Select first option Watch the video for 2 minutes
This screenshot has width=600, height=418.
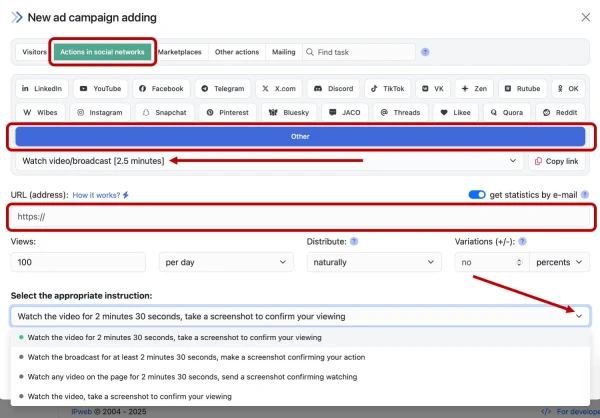[300, 338]
